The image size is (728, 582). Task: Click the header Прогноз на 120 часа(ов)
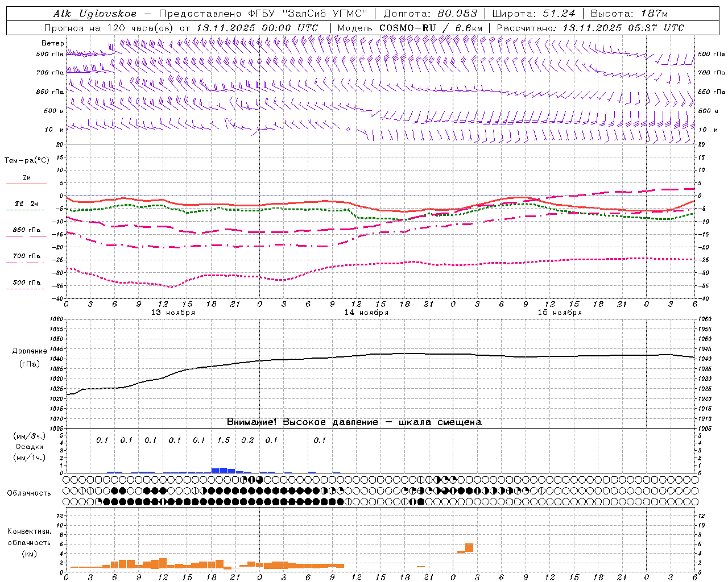pos(110,28)
